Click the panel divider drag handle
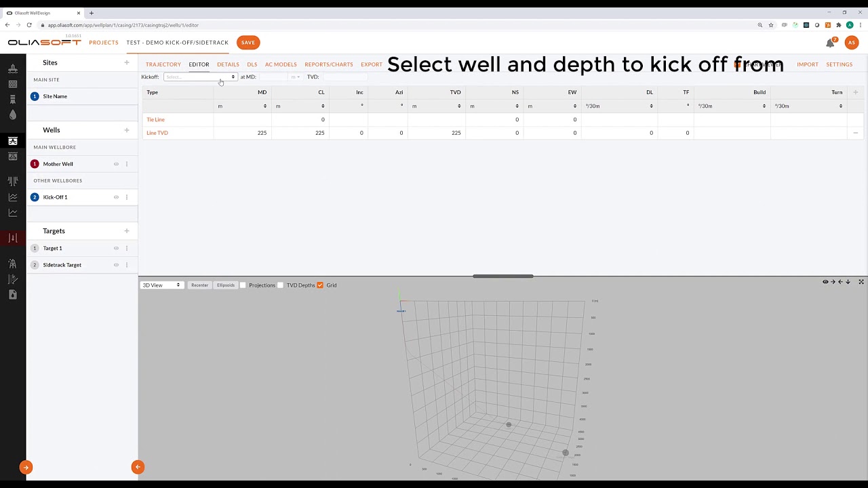Image resolution: width=868 pixels, height=488 pixels. click(x=502, y=277)
